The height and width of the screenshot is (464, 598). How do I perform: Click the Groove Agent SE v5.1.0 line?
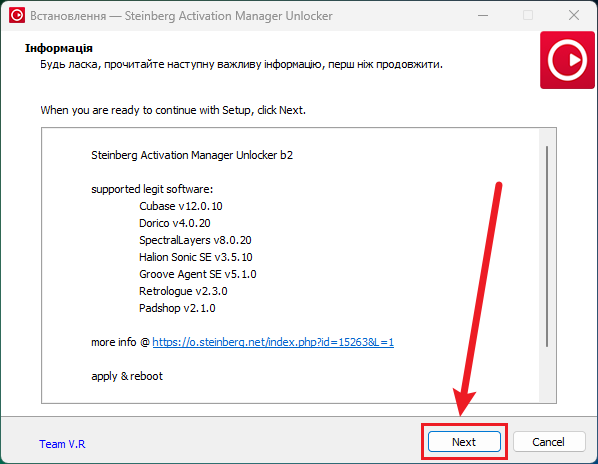pos(198,274)
